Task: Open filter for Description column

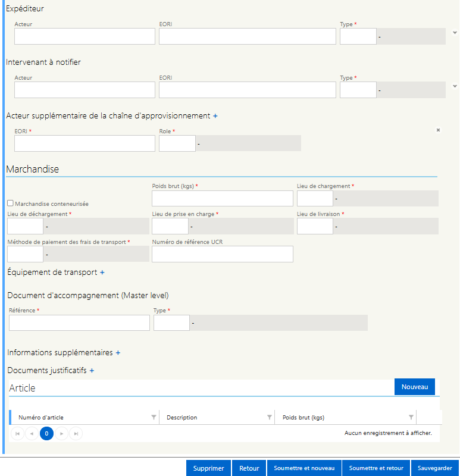Action: [270, 417]
